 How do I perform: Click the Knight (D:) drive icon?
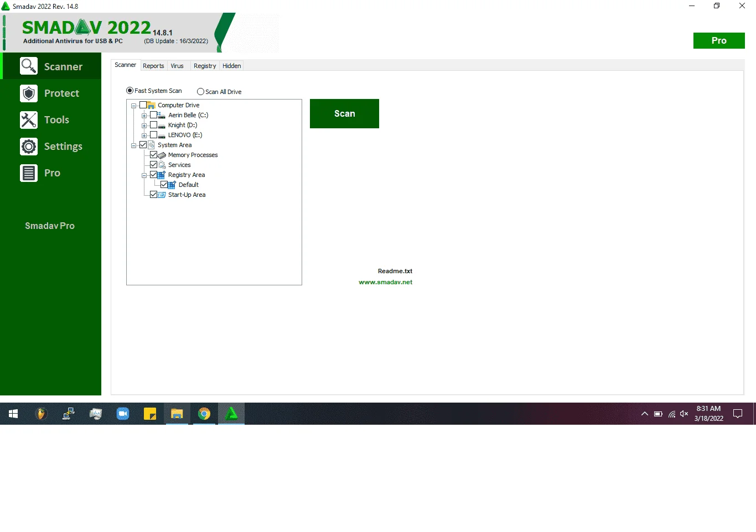(x=162, y=125)
